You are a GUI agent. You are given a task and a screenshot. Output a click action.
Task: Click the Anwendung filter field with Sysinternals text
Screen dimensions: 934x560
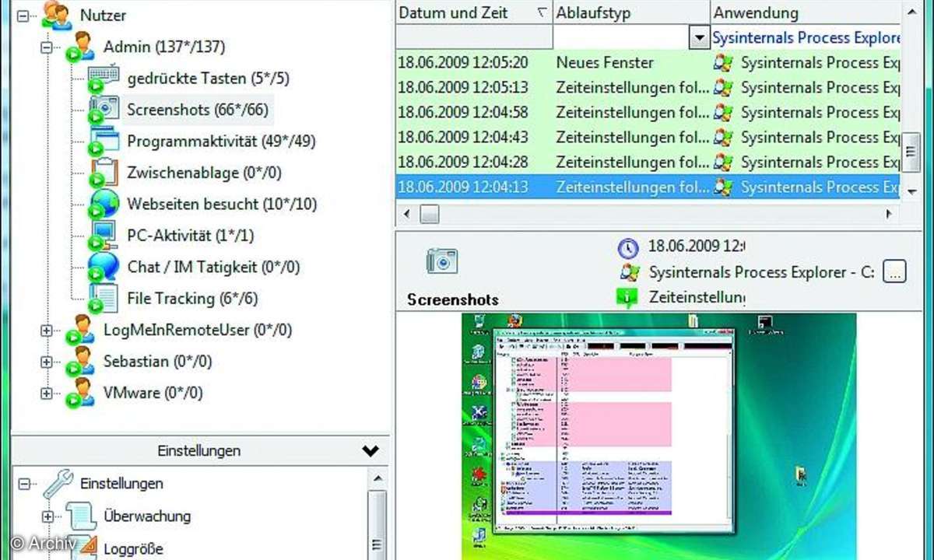tap(806, 38)
